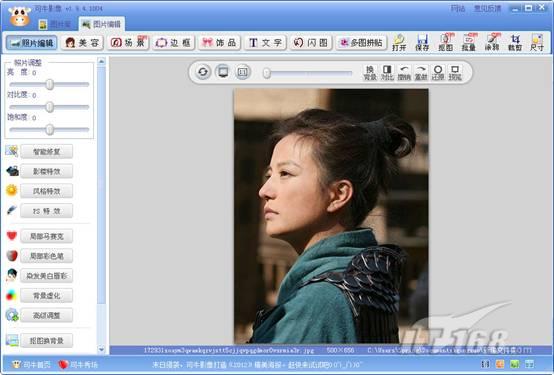Click the 对比 compare icon
554x375 pixels.
pos(387,72)
